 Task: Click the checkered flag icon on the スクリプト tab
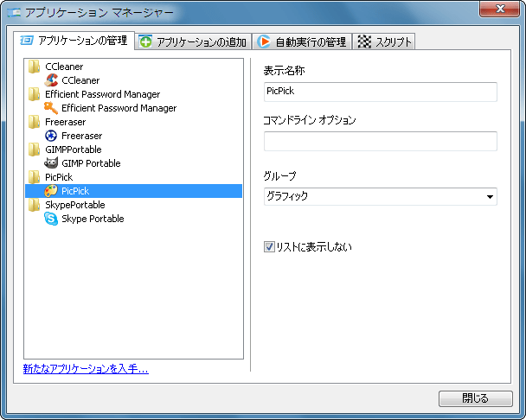(x=364, y=41)
